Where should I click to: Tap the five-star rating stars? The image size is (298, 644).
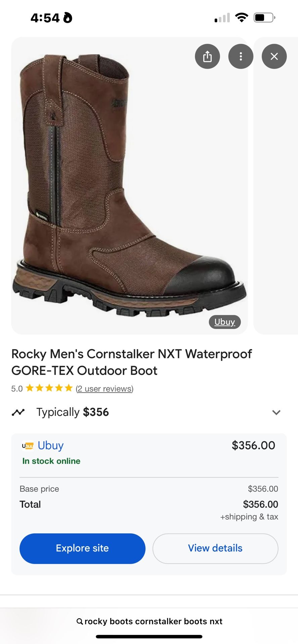tap(49, 388)
